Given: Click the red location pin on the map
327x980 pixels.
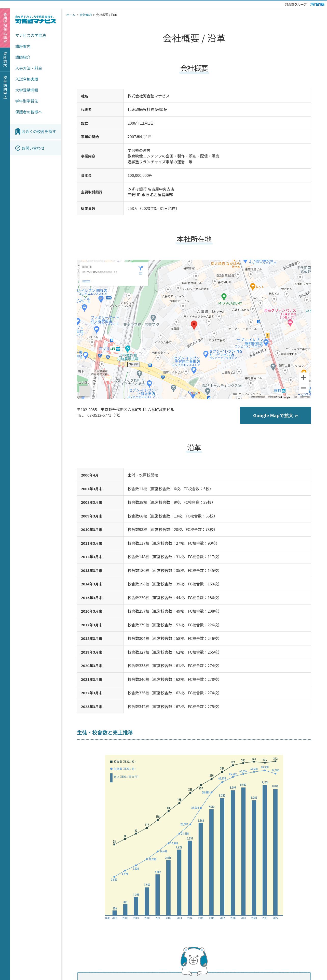Looking at the screenshot, I should [x=194, y=325].
